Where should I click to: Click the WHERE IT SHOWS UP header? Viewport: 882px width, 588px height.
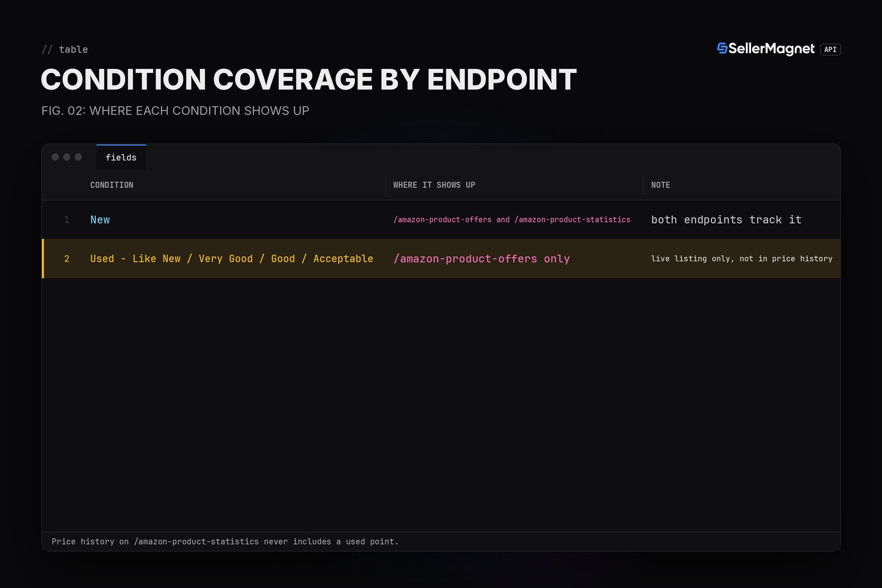tap(434, 185)
